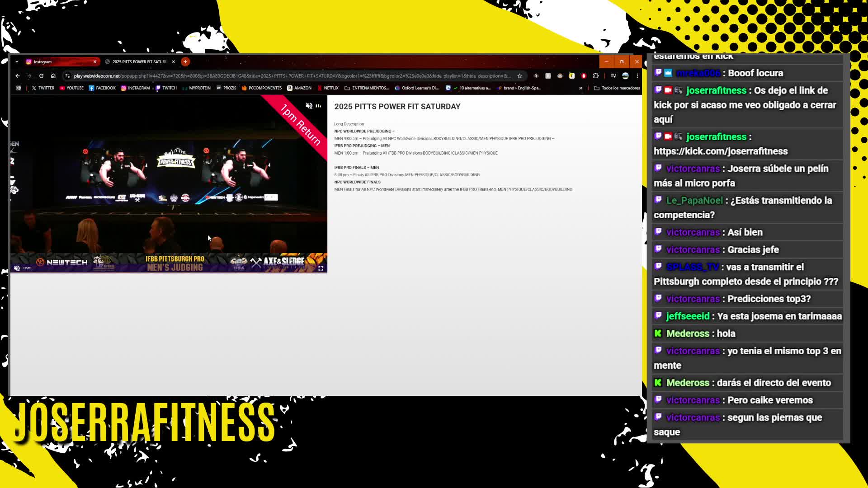Open the TWITTER bookmark
Viewport: 868px width, 488px height.
[43, 88]
